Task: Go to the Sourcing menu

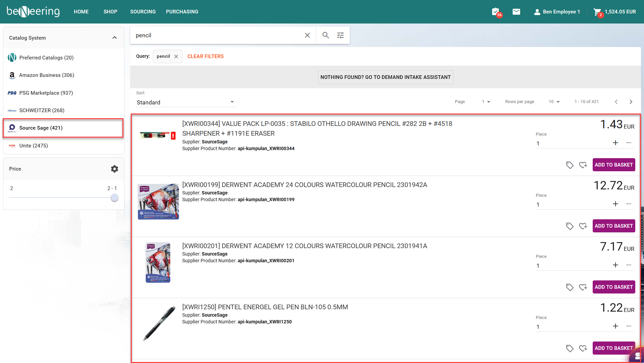Action: click(x=143, y=12)
